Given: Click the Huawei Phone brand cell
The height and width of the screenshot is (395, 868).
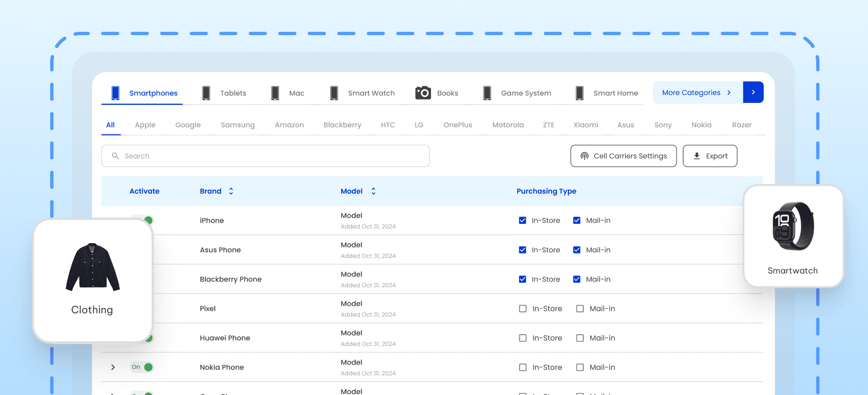Looking at the screenshot, I should [225, 338].
